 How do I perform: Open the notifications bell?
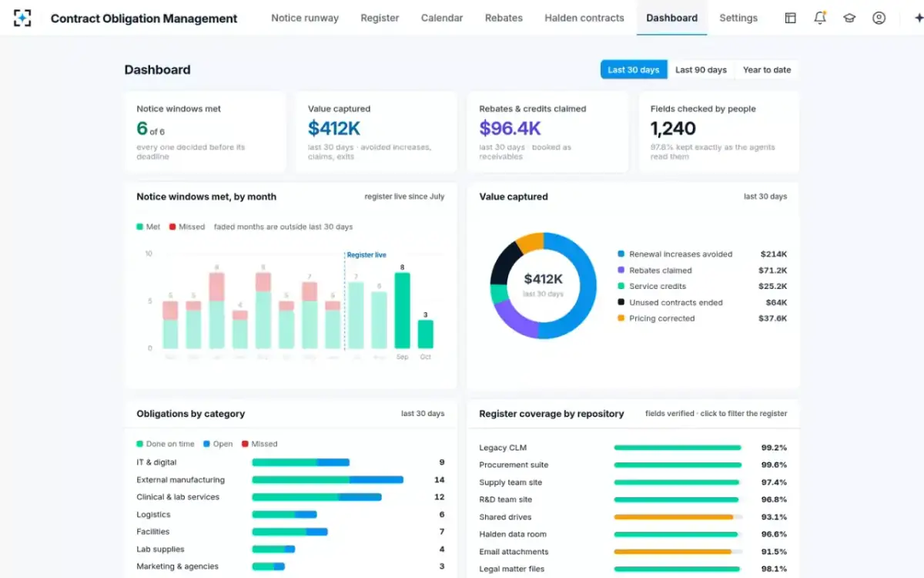point(820,18)
